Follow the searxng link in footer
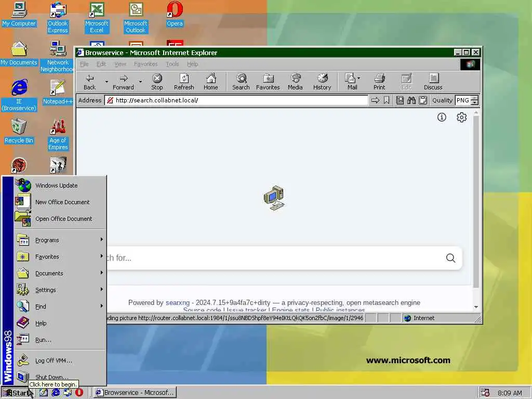Image resolution: width=532 pixels, height=399 pixels. pos(178,303)
